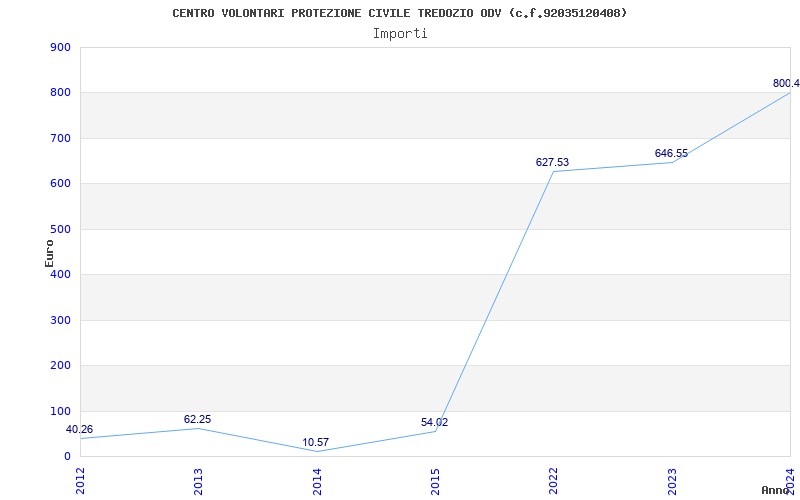Click the 200 y-axis tick label
The image size is (800, 500).
[60, 366]
